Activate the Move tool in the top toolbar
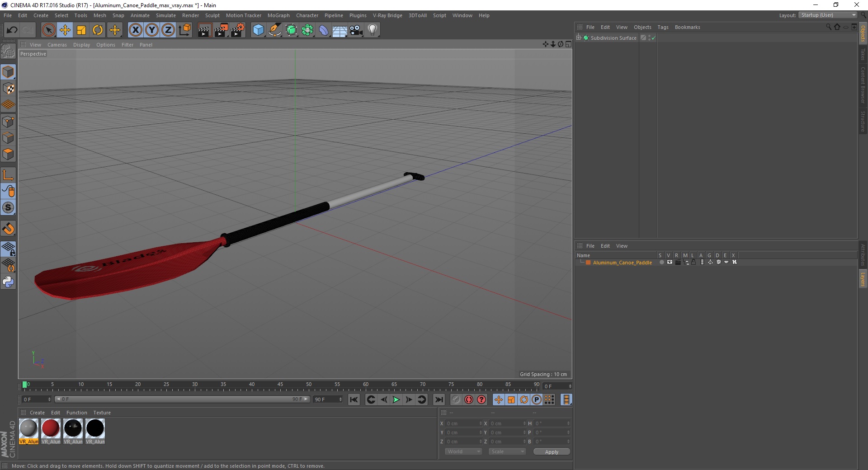This screenshot has width=868, height=470. click(65, 30)
